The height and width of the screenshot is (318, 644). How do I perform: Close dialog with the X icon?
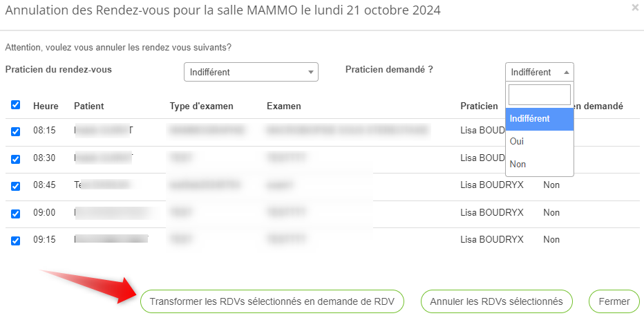pos(635,8)
